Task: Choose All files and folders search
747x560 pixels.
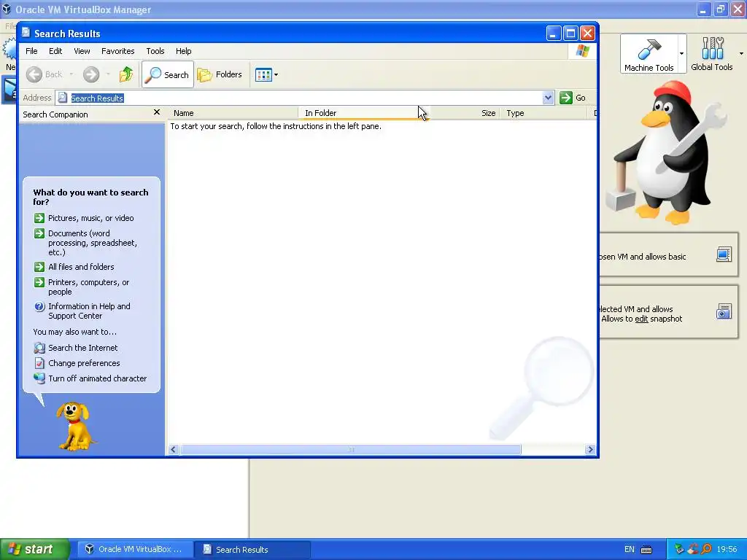Action: [81, 267]
